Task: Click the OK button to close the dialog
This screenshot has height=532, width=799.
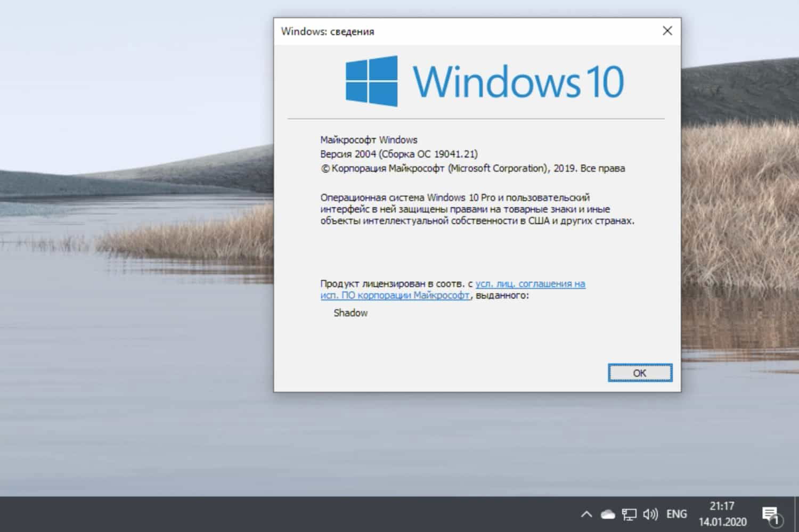Action: [639, 373]
